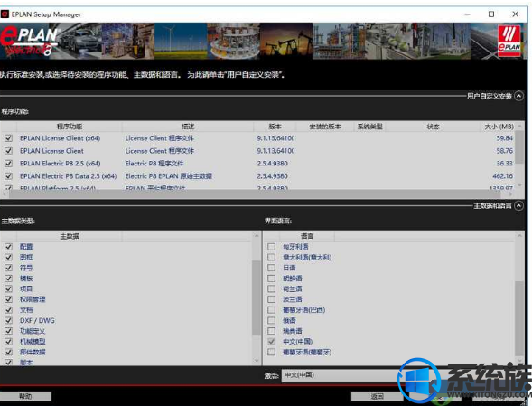
Task: Check the 波兰语 language checkbox
Action: point(272,299)
